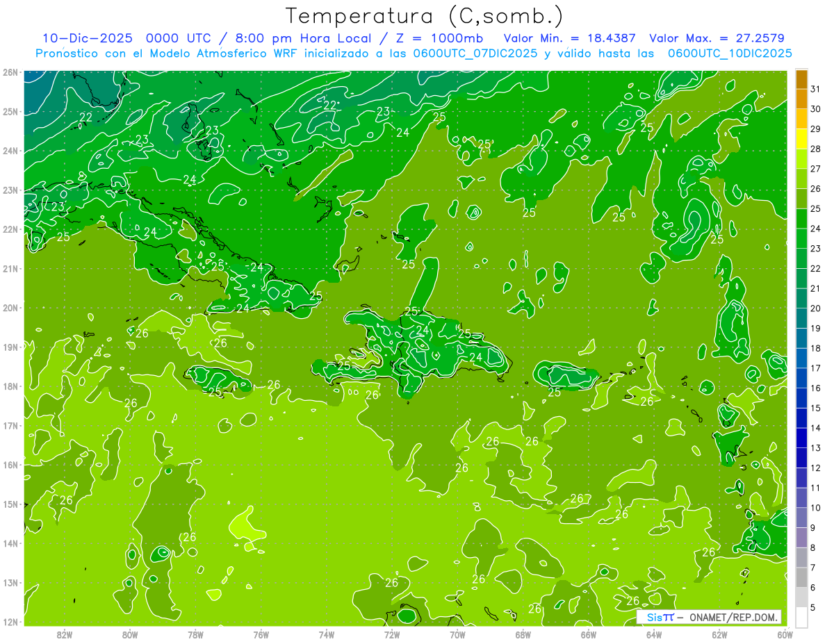This screenshot has width=834, height=644.
Task: Click the '25N' latitude axis label
Action: click(10, 111)
